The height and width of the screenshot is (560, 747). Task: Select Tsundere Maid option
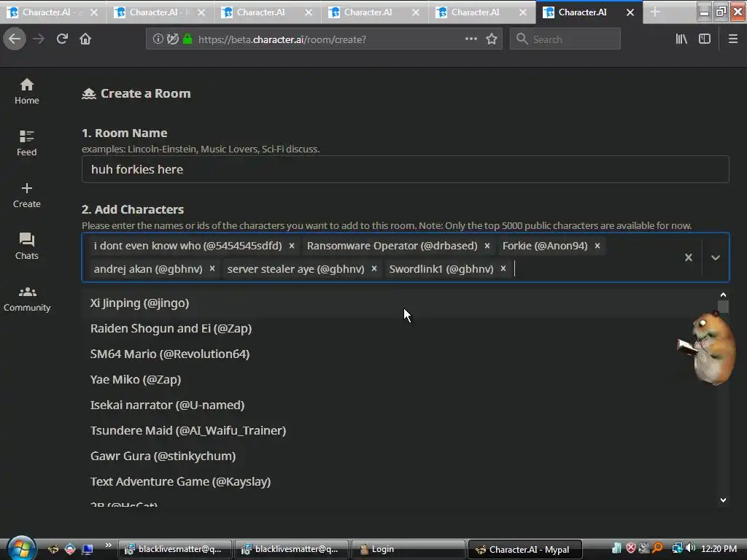coord(399,430)
